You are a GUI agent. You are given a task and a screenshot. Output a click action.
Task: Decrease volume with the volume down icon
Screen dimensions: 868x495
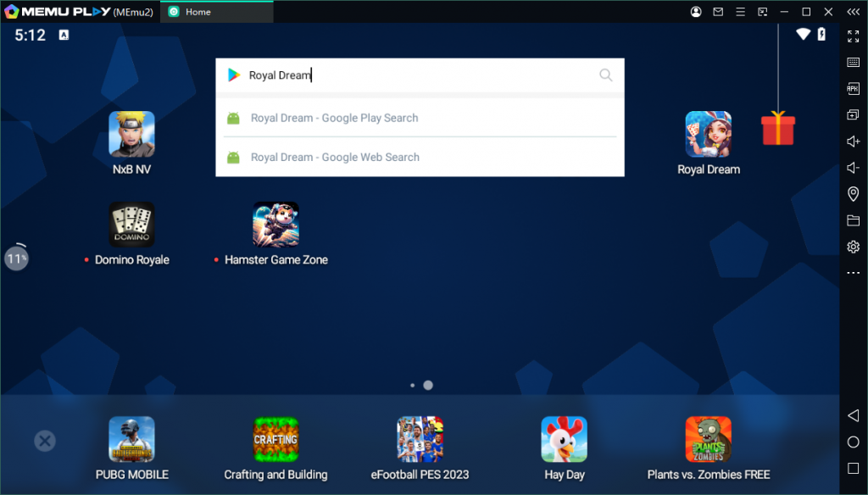854,167
